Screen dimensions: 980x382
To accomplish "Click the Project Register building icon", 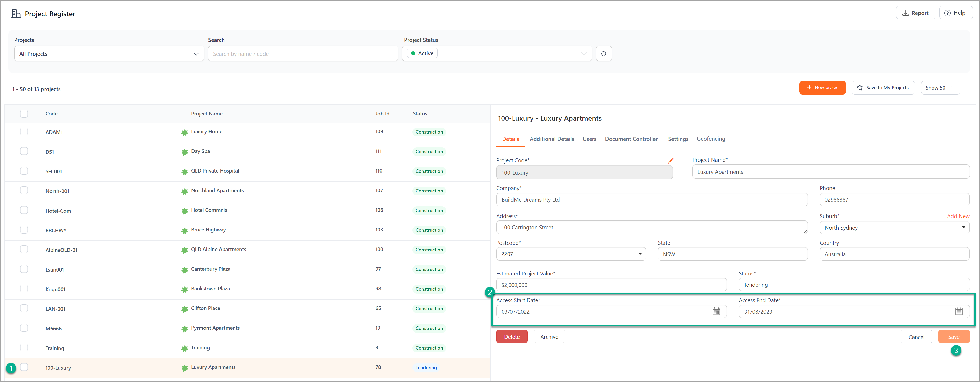I will (x=16, y=14).
